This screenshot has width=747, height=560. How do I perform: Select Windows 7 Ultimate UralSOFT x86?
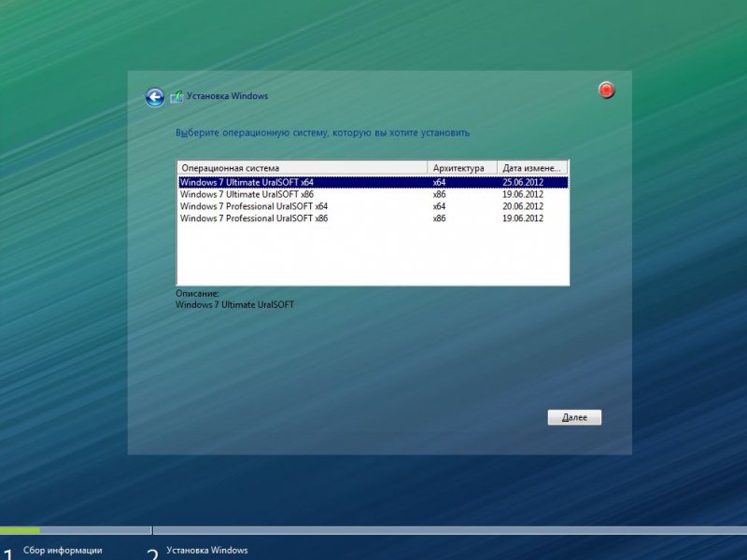373,194
